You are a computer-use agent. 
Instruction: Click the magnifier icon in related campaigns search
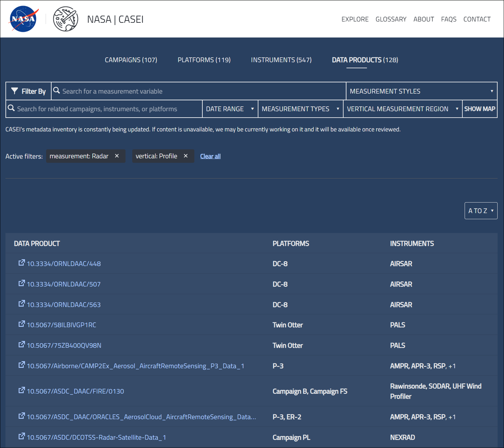click(11, 108)
